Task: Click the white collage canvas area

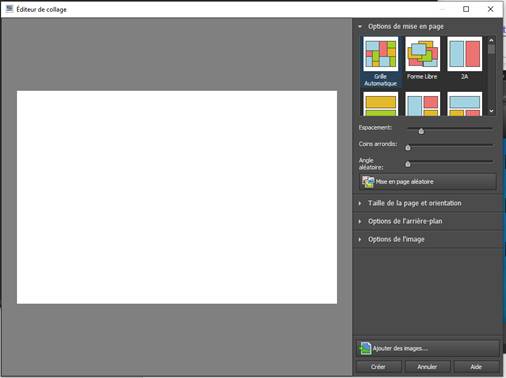Action: pos(177,197)
